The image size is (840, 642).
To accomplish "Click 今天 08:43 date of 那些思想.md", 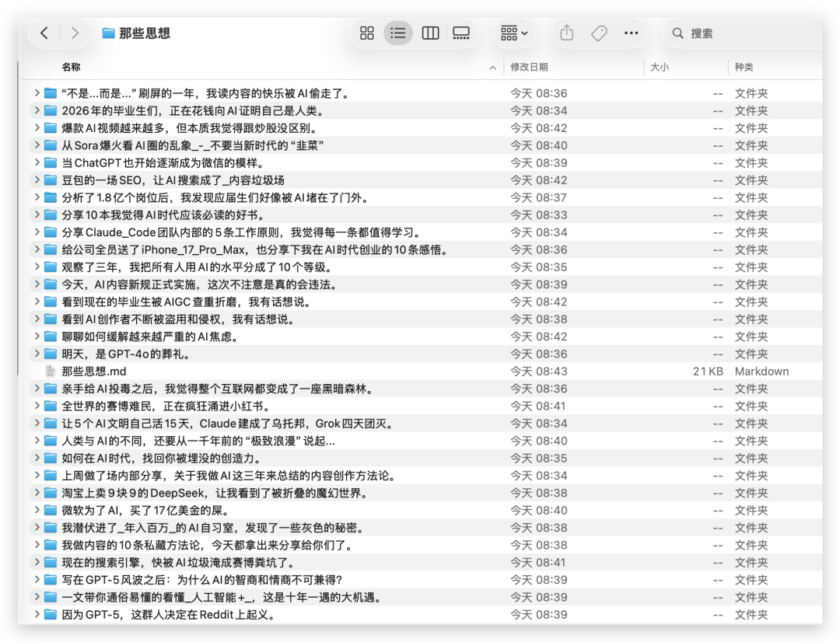I will (x=538, y=371).
